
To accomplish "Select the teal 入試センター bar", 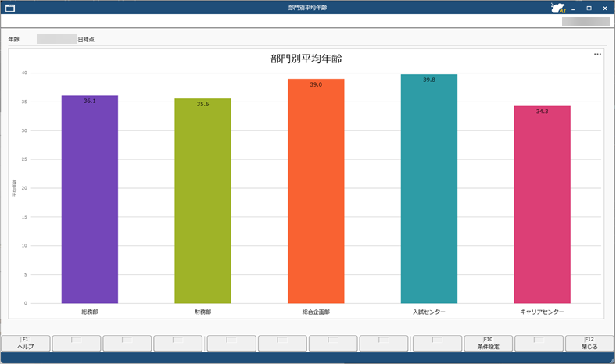I will (429, 188).
